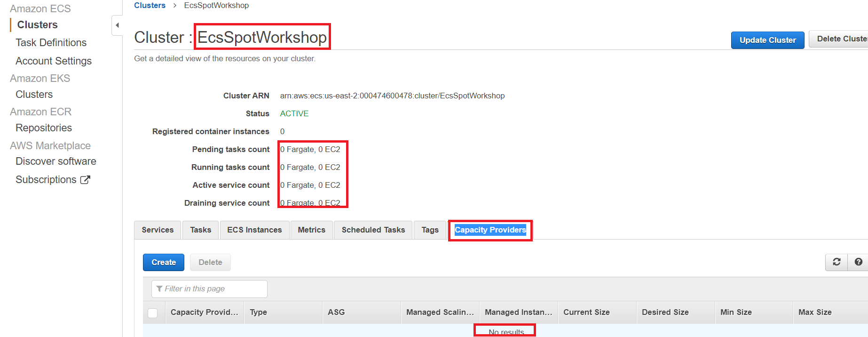Switch to the Services tab

pyautogui.click(x=158, y=230)
